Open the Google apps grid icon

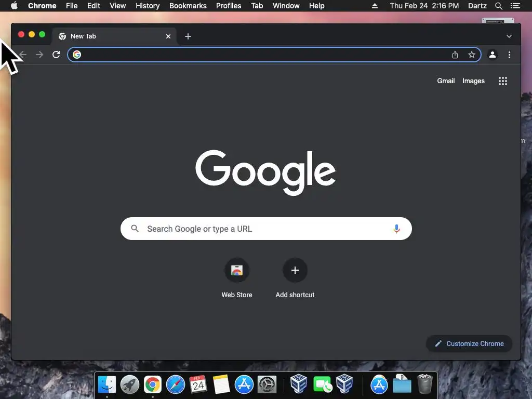pyautogui.click(x=503, y=81)
